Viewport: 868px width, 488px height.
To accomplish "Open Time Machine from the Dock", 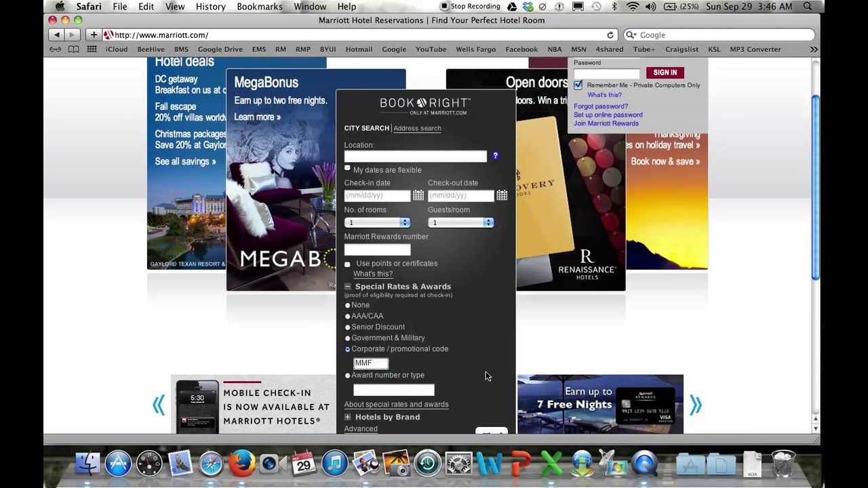I will pyautogui.click(x=427, y=464).
